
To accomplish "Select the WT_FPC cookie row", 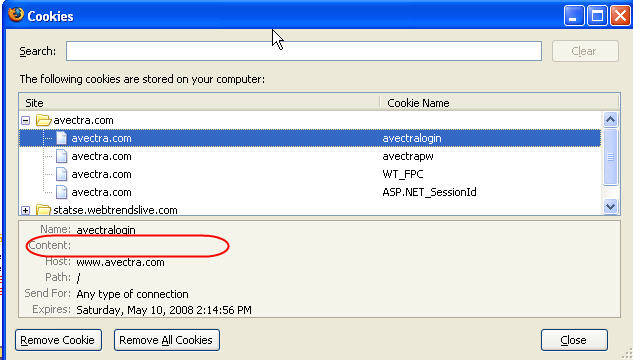I will point(310,174).
